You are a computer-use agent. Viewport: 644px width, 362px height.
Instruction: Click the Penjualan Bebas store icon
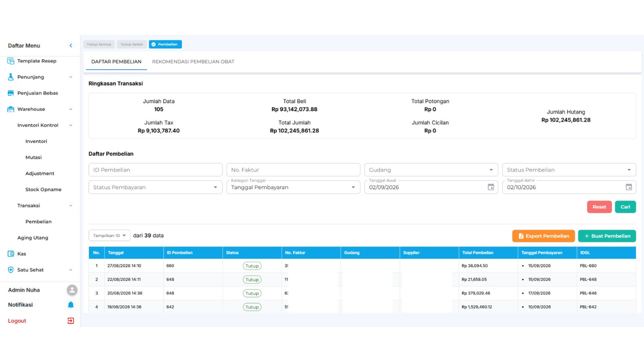click(x=11, y=93)
